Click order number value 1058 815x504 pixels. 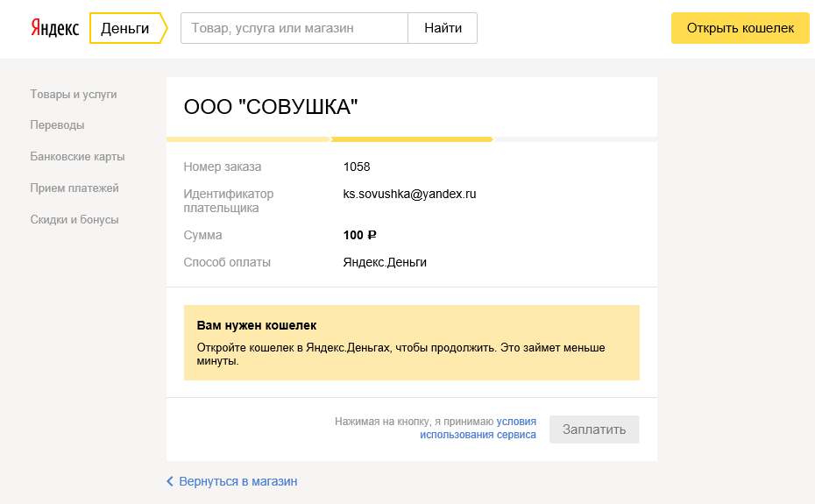click(x=357, y=167)
